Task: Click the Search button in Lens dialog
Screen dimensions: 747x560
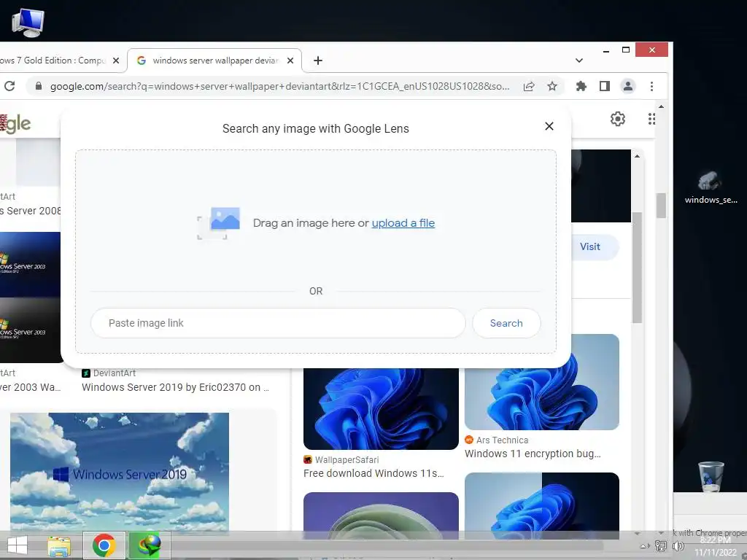Action: [506, 323]
